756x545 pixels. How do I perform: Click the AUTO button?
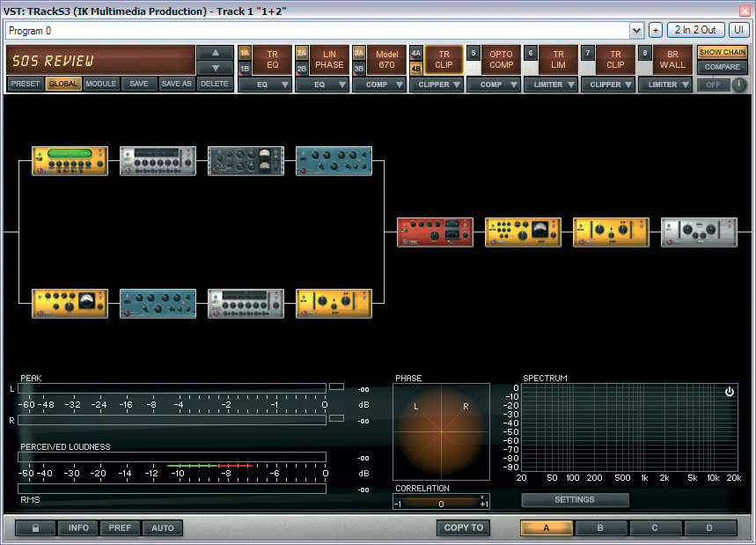163,527
